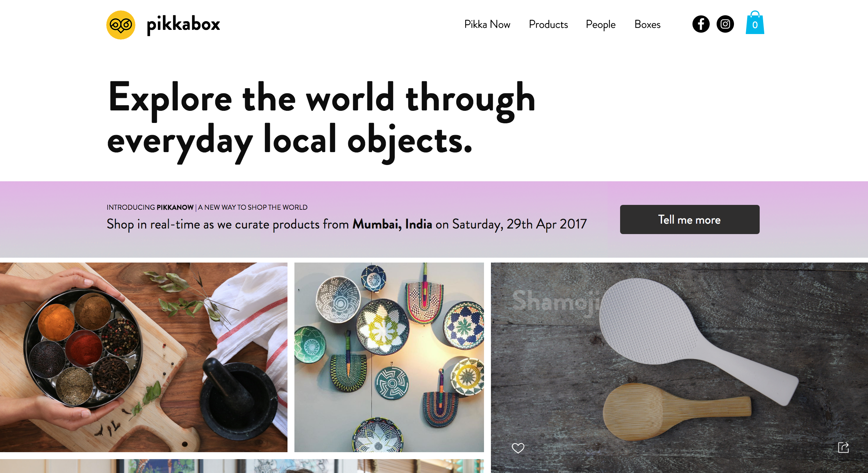
Task: Click the Mumbai, India bold text
Action: point(392,224)
